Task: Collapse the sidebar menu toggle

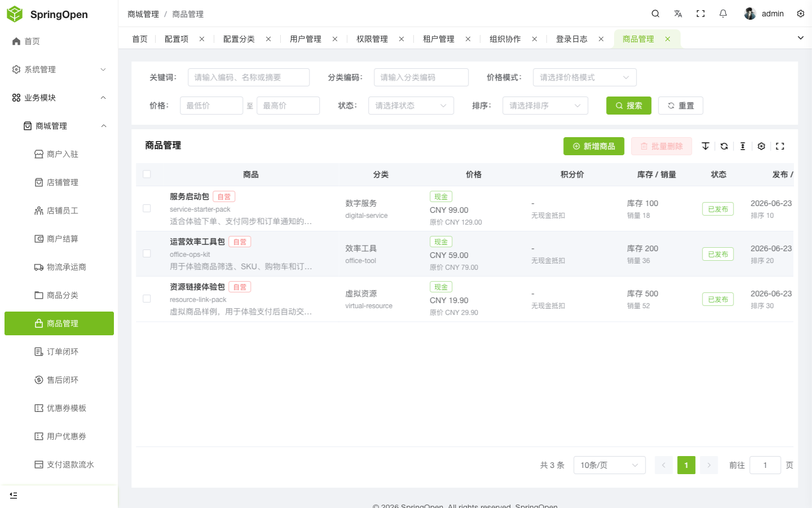Action: click(14, 495)
